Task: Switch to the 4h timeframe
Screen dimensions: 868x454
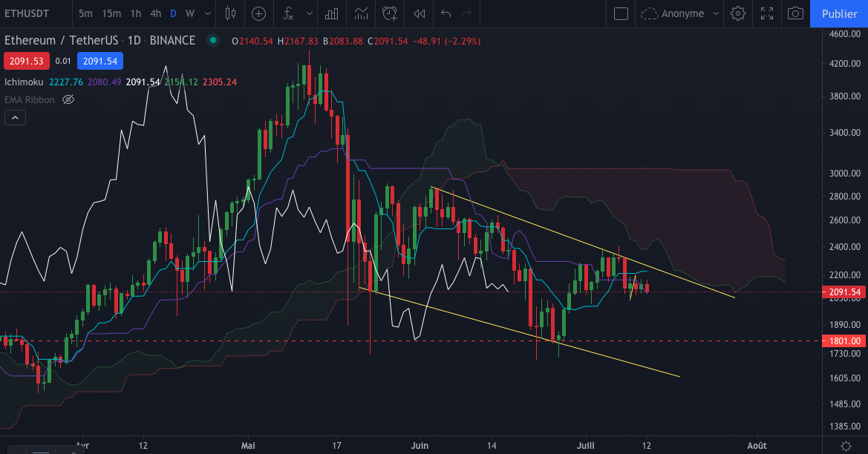Action: coord(155,13)
